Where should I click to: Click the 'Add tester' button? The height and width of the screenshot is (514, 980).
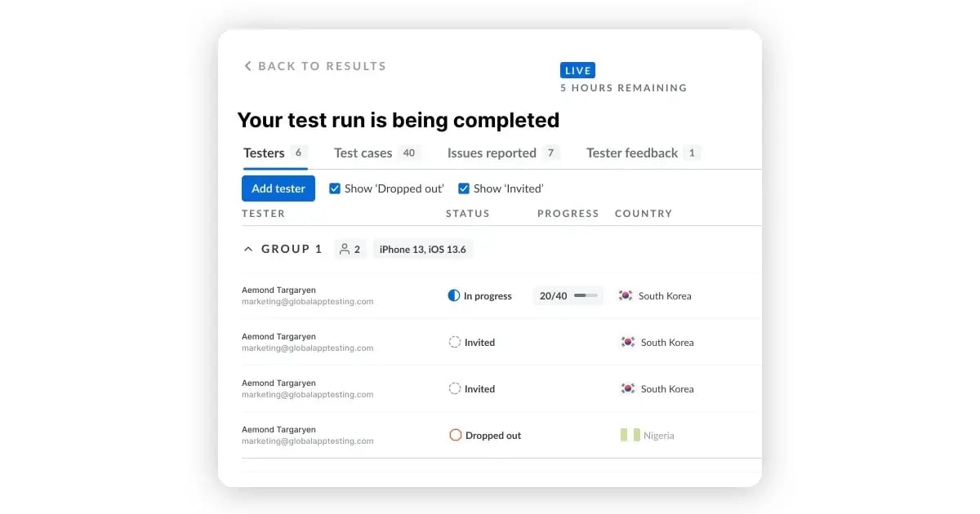click(278, 188)
